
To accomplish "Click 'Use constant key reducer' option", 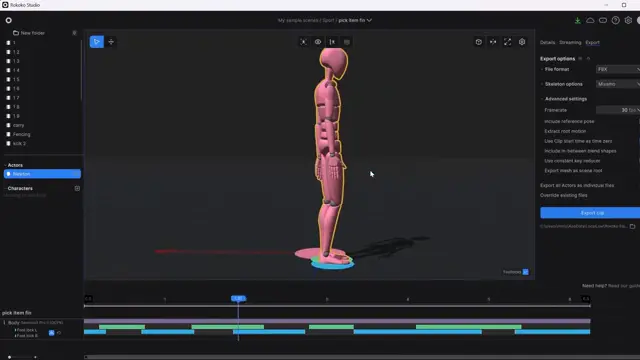I will tap(572, 161).
